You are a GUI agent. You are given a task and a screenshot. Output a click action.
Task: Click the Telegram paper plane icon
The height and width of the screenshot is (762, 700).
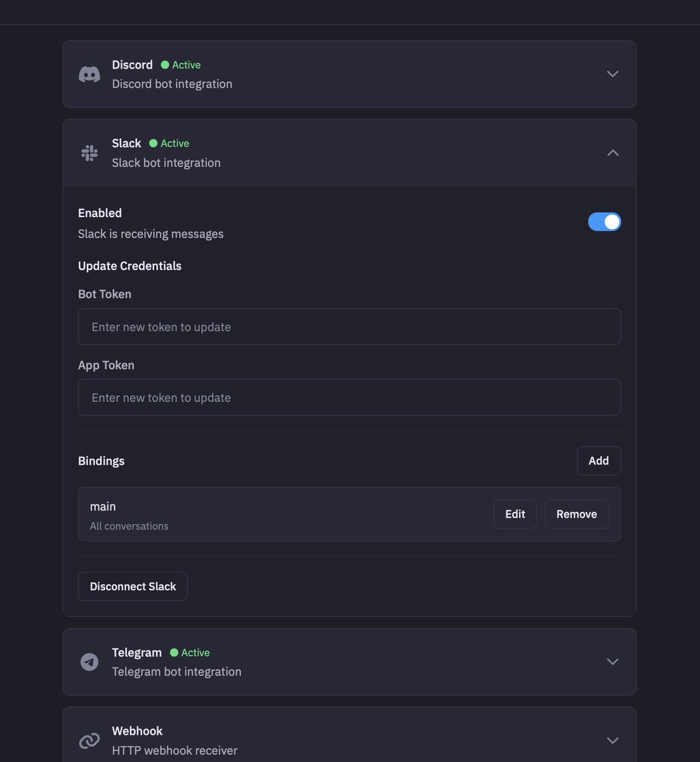click(89, 662)
